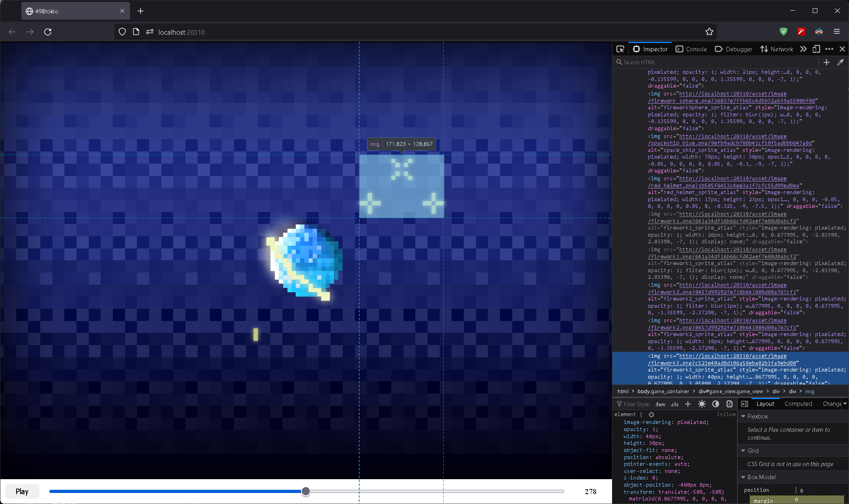Image resolution: width=849 pixels, height=504 pixels.
Task: Show more DevTools tabs chevron
Action: [803, 49]
